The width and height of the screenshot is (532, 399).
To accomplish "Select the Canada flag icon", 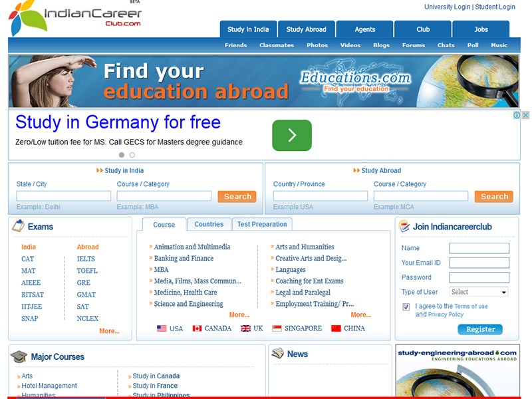I will (197, 329).
